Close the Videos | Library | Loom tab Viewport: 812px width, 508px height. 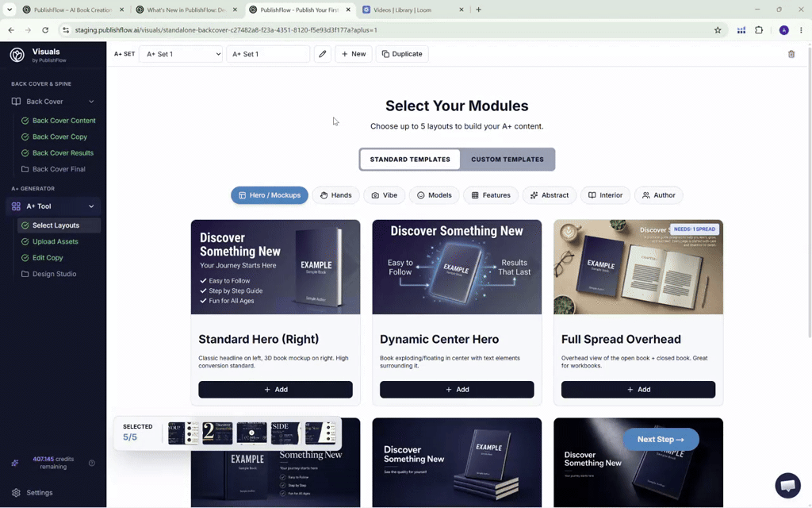[461, 10]
